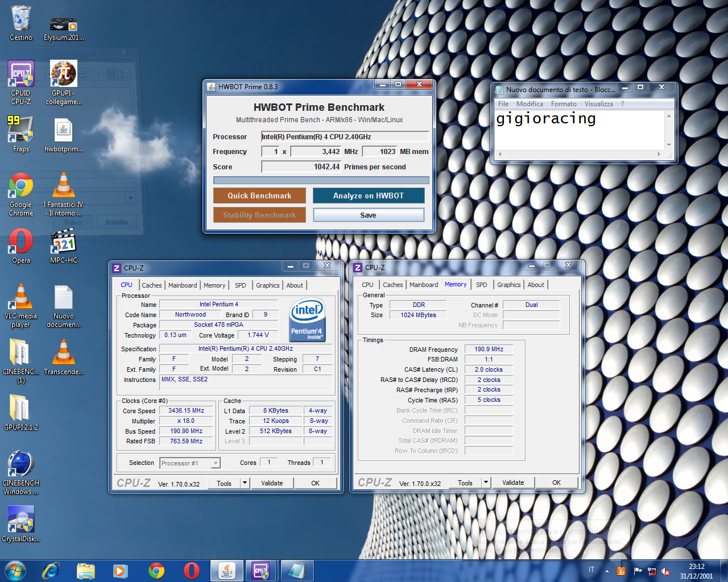Launch the VLC media player shortcut
The height and width of the screenshot is (582, 728).
(x=21, y=306)
